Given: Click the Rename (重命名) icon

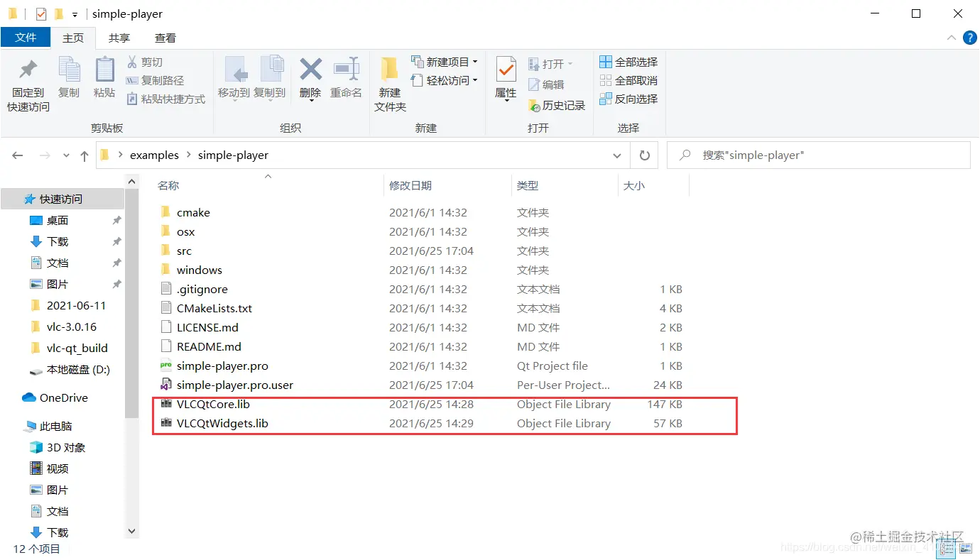Looking at the screenshot, I should pos(346,69).
